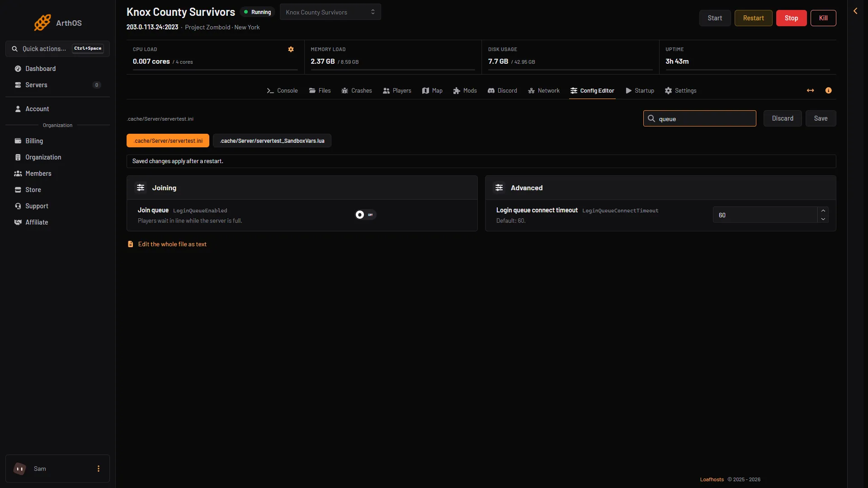Viewport: 868px width, 488px height.
Task: Collapse the right panel chevron
Action: click(x=855, y=11)
